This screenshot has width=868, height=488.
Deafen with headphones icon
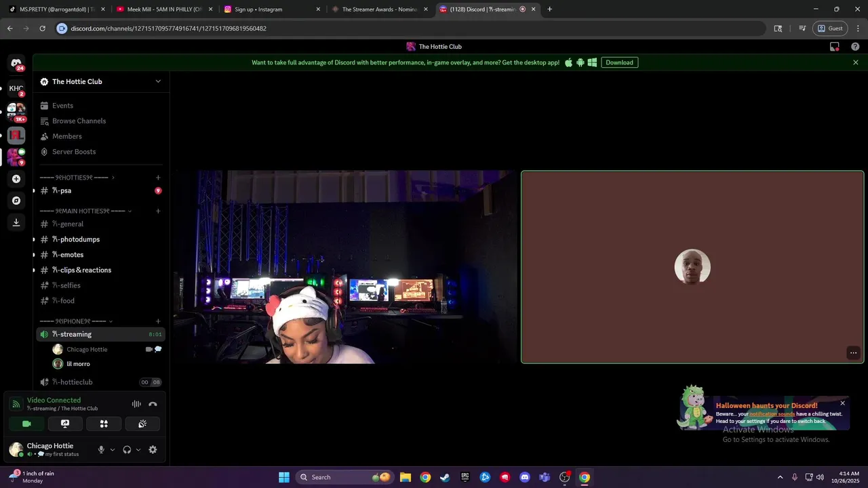tap(127, 449)
